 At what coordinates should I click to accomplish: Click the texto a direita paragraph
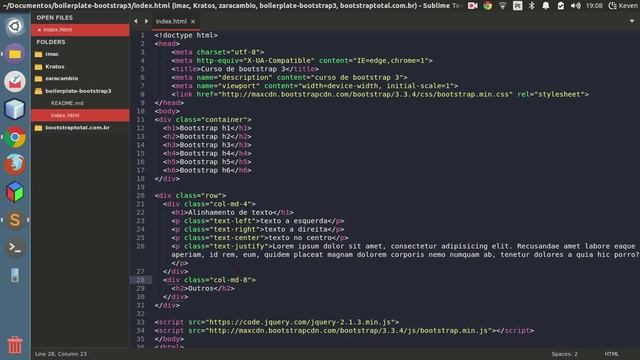[x=258, y=229]
